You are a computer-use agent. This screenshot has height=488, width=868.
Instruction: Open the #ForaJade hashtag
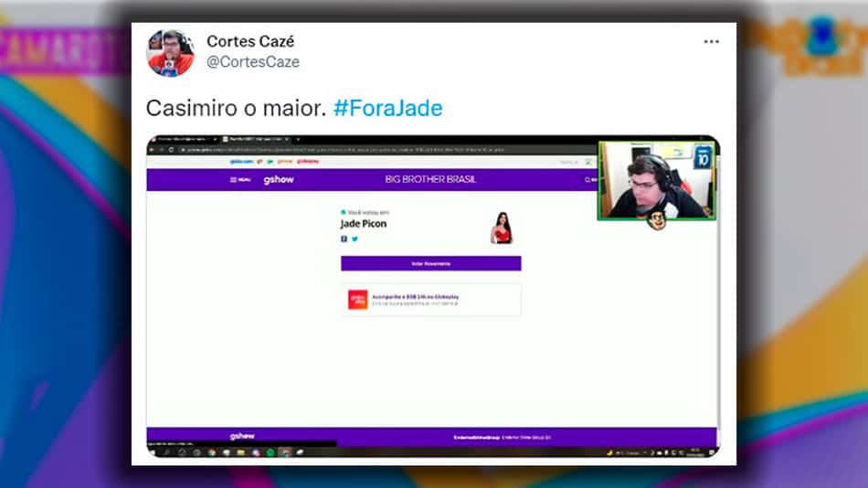pos(388,108)
